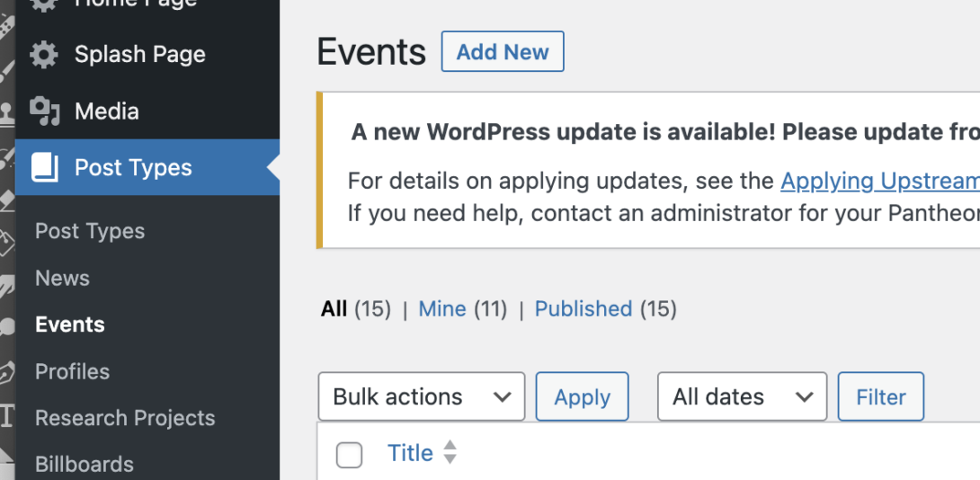Show only Mine events
This screenshot has height=480, width=980.
click(x=441, y=308)
